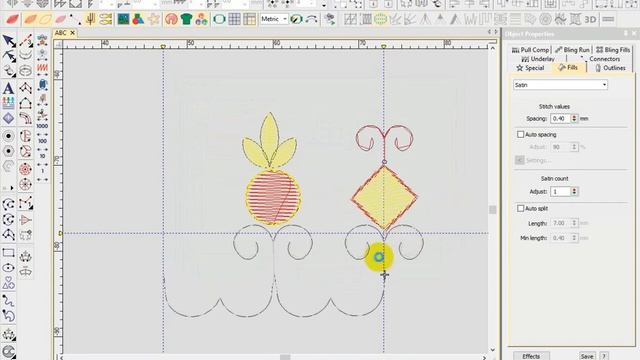Open the Connectors tab
This screenshot has width=640, height=360.
601,59
